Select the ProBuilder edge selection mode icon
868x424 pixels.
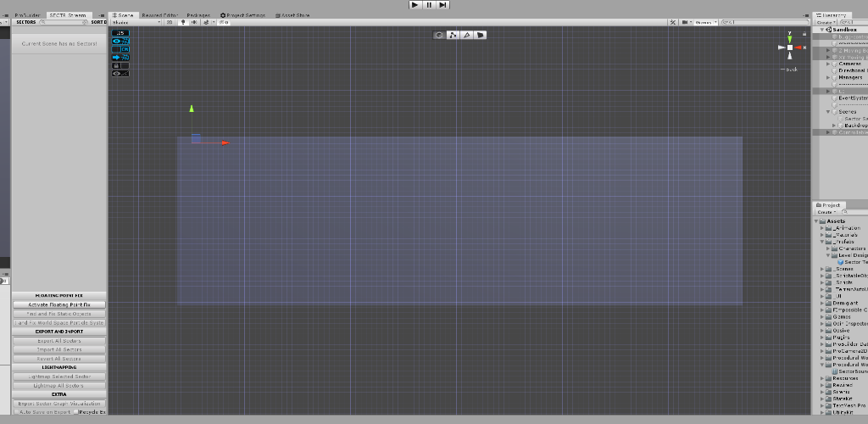coord(467,35)
